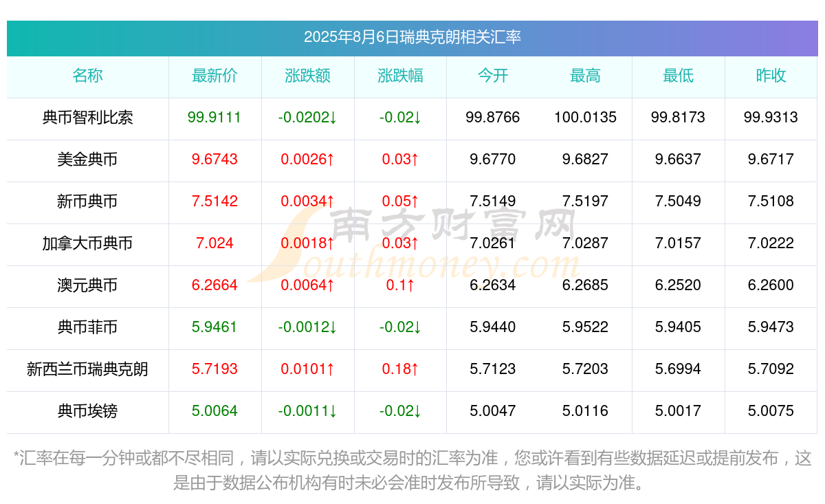Click change amount 0.0101↑
Screen dimensions: 825x504
tap(307, 369)
